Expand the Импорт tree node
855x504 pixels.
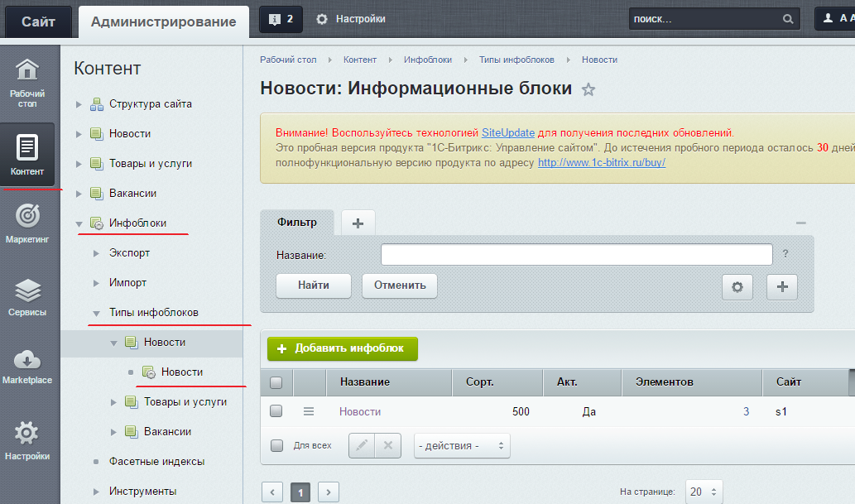click(96, 283)
